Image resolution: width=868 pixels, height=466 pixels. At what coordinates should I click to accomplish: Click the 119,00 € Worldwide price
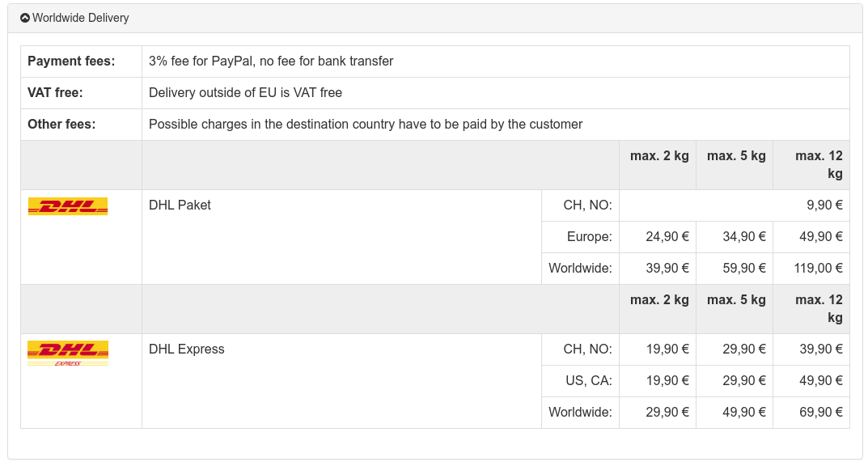[x=819, y=269]
